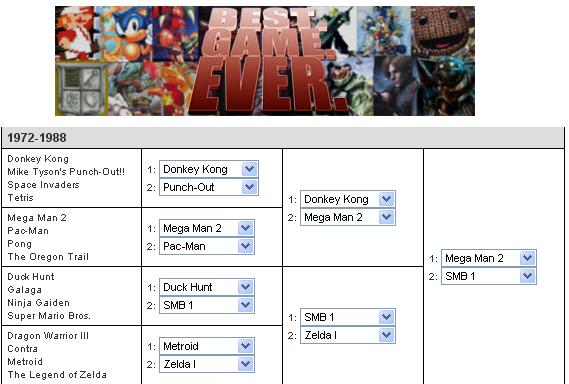The width and height of the screenshot is (569, 384).
Task: Expand the Duck Hunt dropdown
Action: point(207,287)
